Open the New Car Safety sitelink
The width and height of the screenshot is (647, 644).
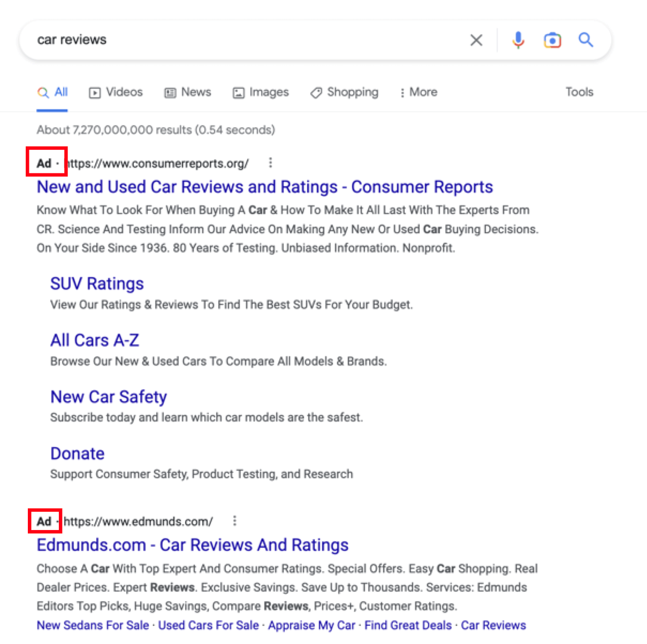click(x=109, y=397)
